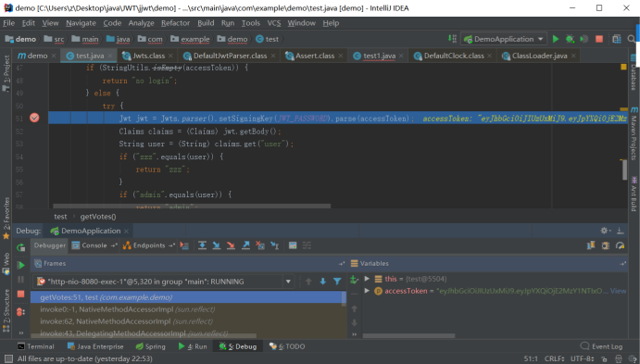This screenshot has width=640, height=364.
Task: Show execution point icon in debugger toolbar
Action: 184,245
